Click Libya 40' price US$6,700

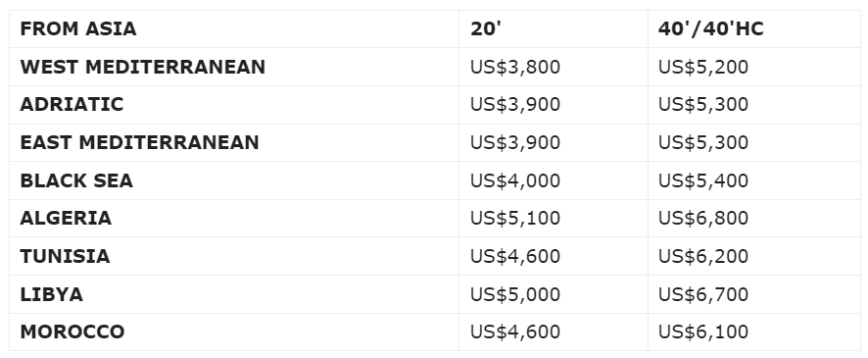(703, 294)
